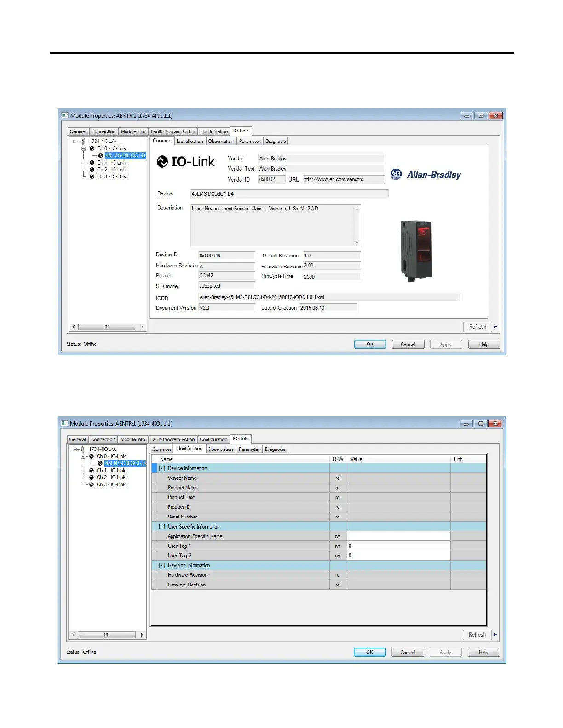The height and width of the screenshot is (728, 563).
Task: Click Refresh in the Common-page dialog
Action: [477, 327]
